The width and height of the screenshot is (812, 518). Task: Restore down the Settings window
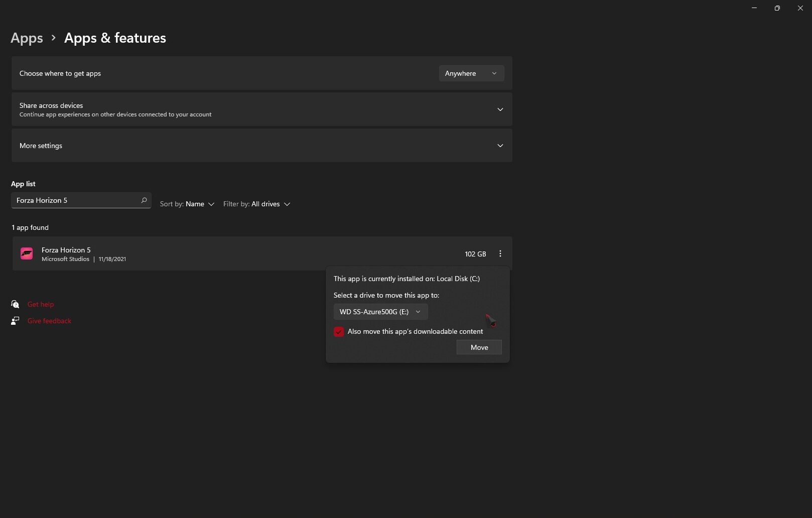tap(777, 8)
